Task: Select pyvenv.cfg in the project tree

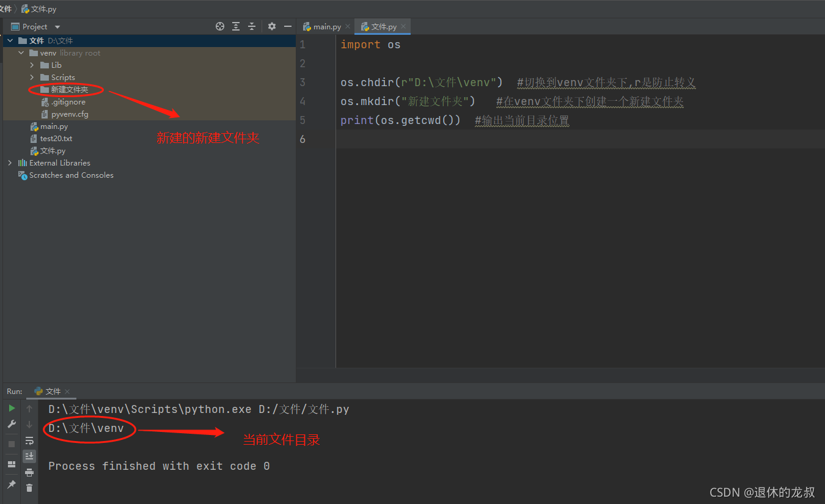Action: (70, 114)
